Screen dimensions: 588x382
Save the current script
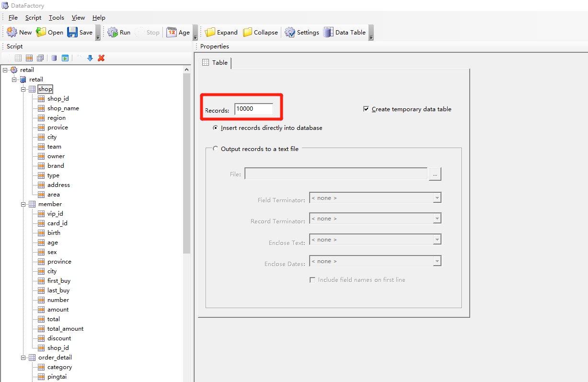(x=80, y=33)
